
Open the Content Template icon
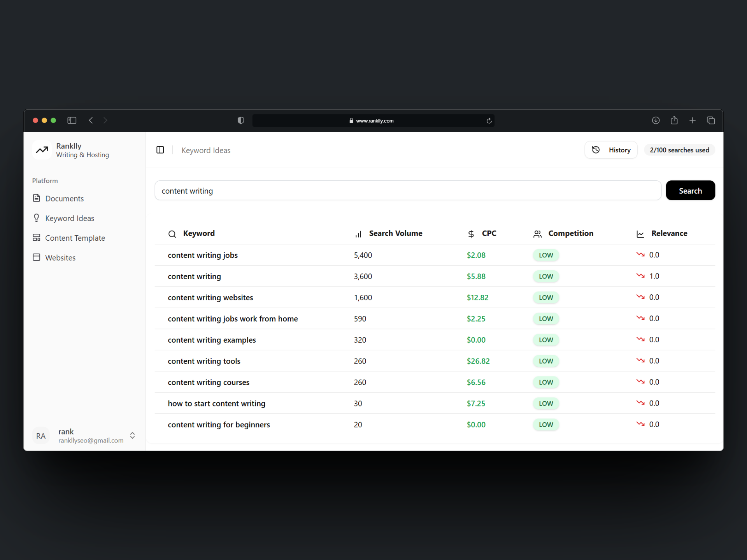point(37,238)
